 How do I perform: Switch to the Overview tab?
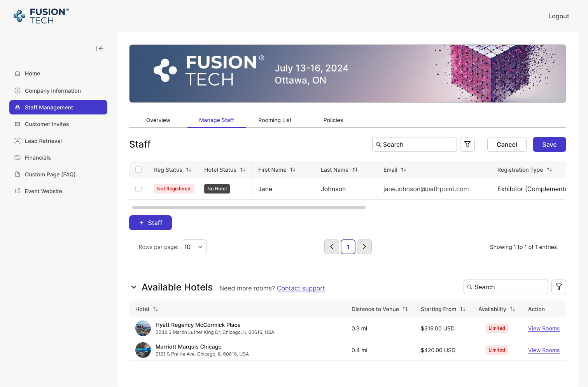158,120
